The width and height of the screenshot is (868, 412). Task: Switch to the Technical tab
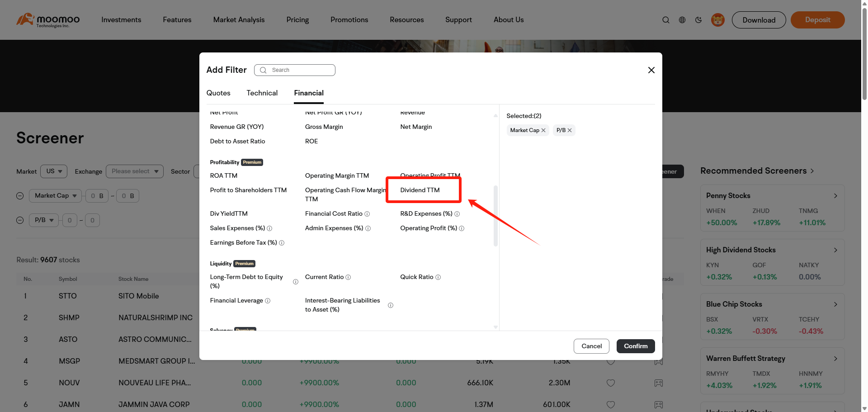[x=262, y=93]
